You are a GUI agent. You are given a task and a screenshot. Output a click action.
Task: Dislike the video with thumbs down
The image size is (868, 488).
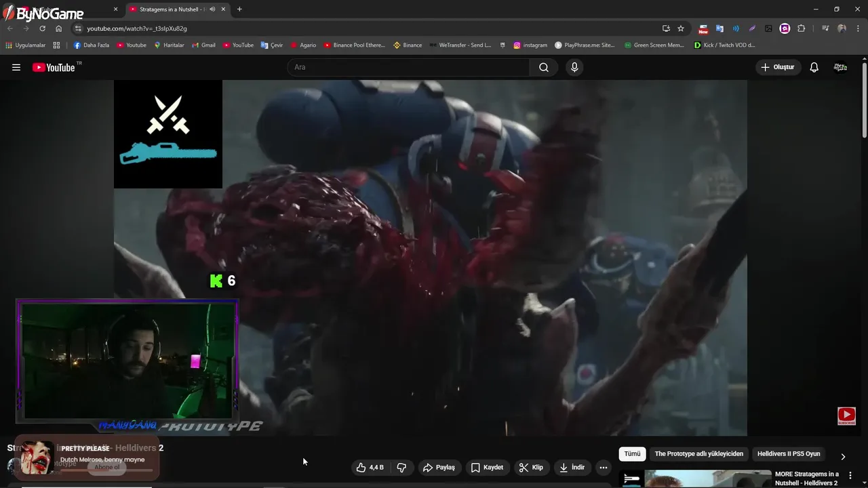pyautogui.click(x=401, y=467)
